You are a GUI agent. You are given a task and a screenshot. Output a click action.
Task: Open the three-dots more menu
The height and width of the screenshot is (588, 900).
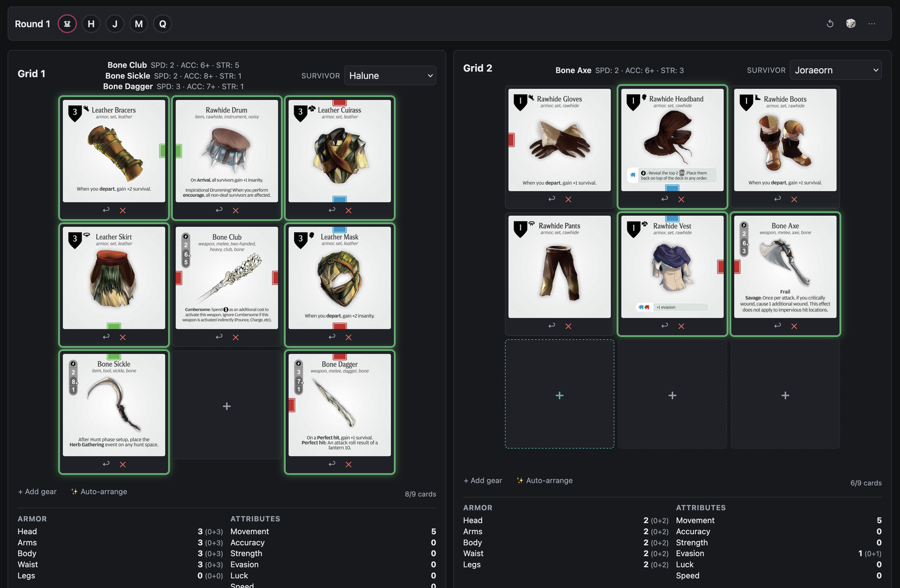(871, 24)
